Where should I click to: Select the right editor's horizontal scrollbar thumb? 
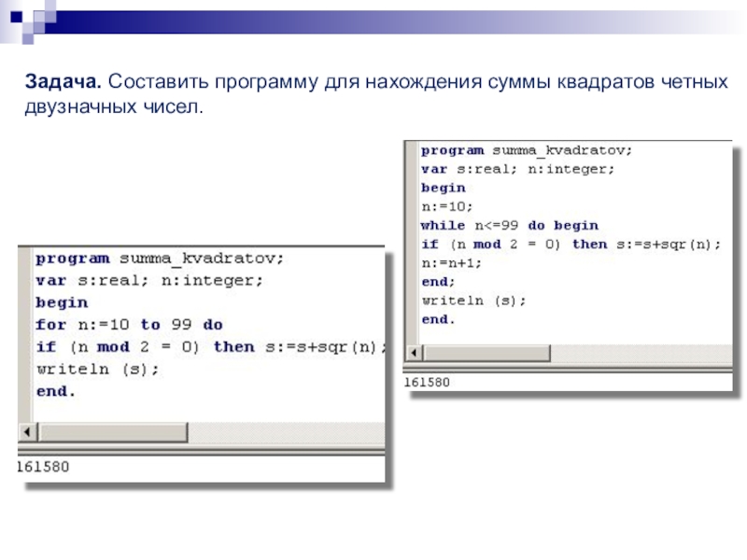486,354
